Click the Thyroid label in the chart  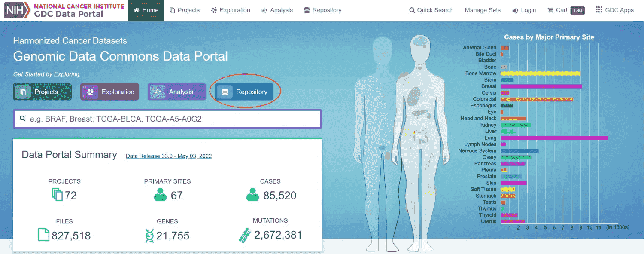pyautogui.click(x=488, y=215)
